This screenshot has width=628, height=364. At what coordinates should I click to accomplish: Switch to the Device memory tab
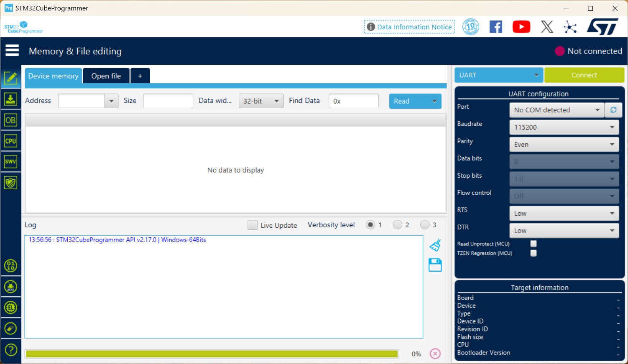pos(53,76)
